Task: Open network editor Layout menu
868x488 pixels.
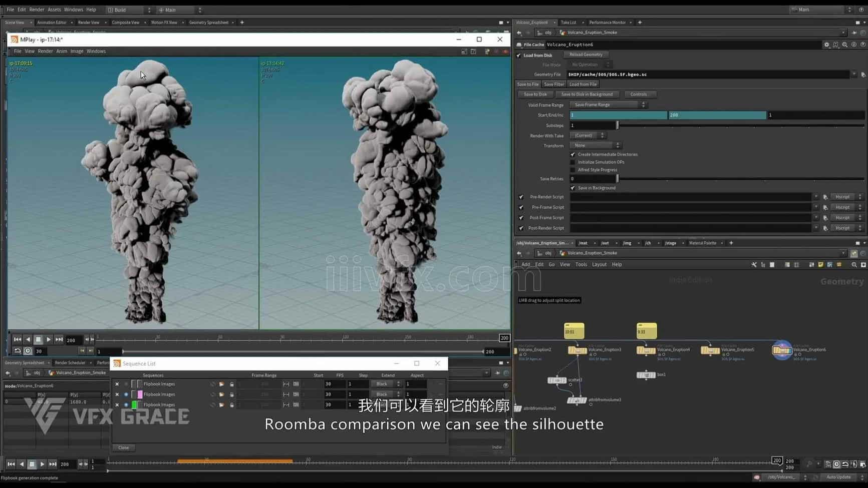Action: [599, 265]
